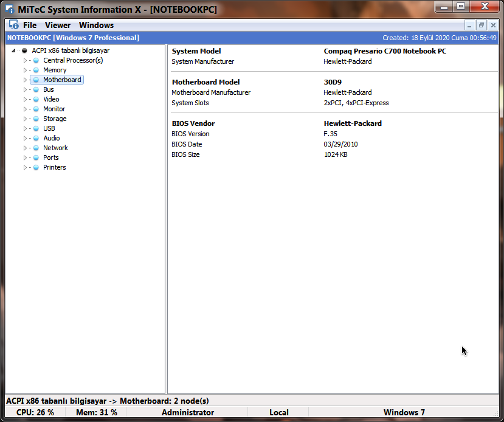The width and height of the screenshot is (504, 422).
Task: Click the 2xPCI, 4xPCI-Express slots value
Action: [x=356, y=103]
